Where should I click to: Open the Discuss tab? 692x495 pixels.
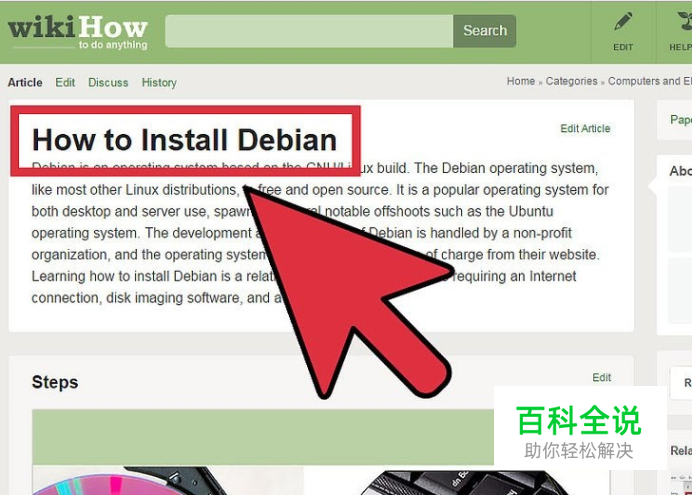pos(108,82)
